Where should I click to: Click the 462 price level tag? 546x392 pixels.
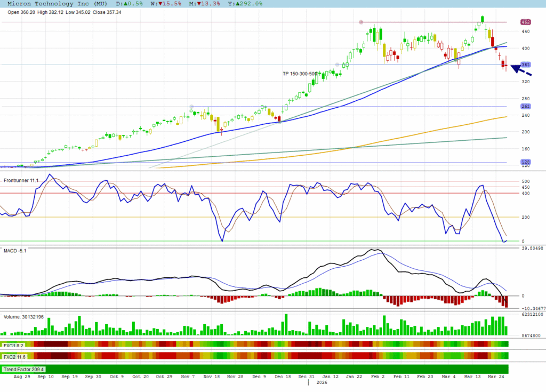point(525,22)
